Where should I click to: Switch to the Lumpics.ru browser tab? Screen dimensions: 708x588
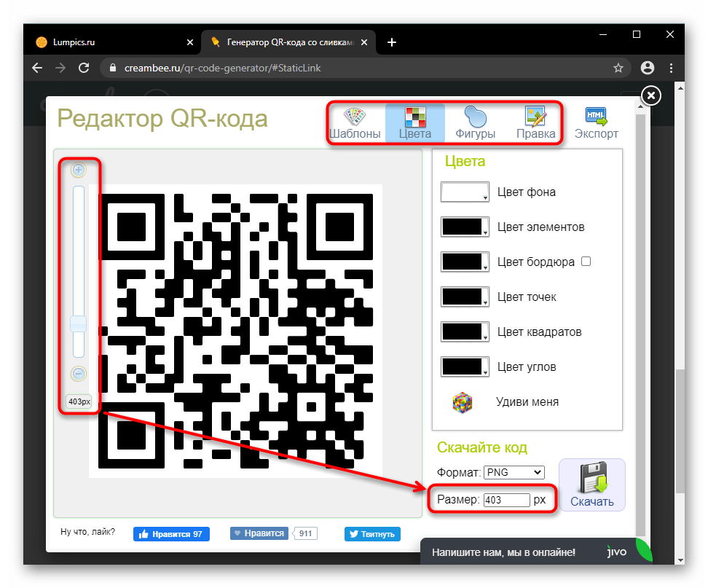click(x=108, y=42)
